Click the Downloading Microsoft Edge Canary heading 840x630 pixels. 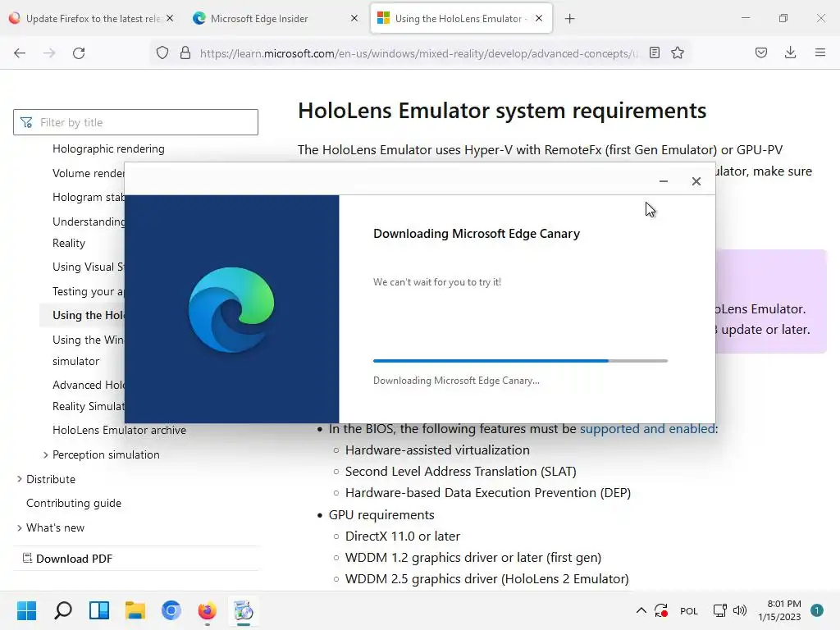pyautogui.click(x=477, y=234)
